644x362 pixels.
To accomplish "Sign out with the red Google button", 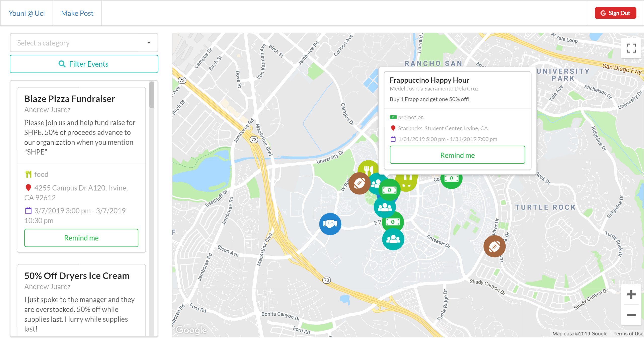I will 615,13.
